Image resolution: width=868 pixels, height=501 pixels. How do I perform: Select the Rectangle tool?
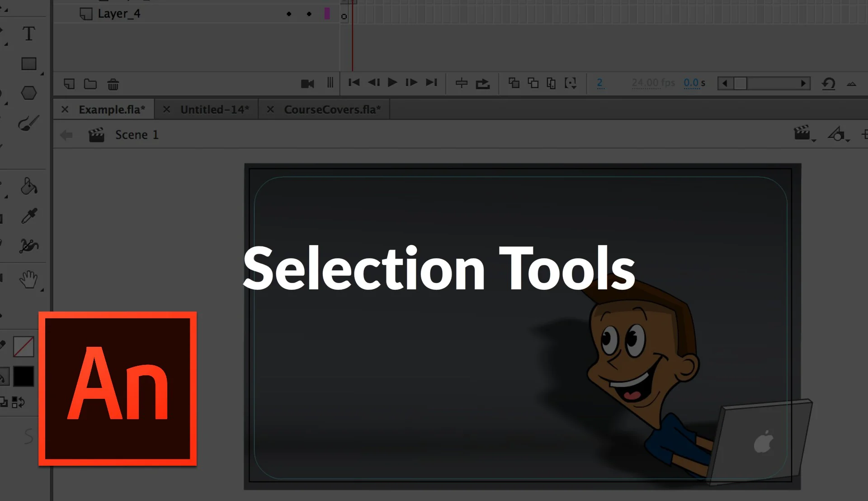pos(28,63)
